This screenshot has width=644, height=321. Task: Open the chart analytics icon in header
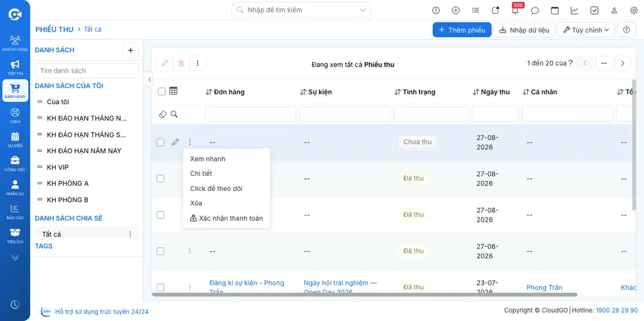coord(575,10)
